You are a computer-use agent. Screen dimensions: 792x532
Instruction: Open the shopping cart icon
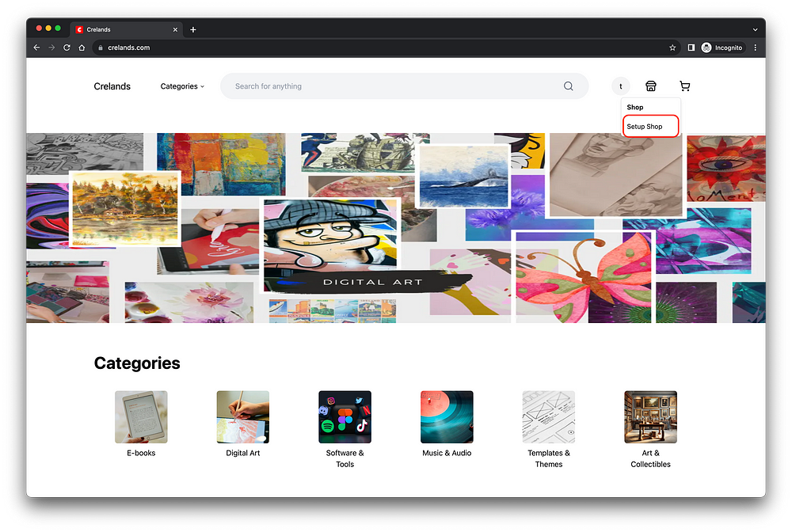tap(684, 86)
